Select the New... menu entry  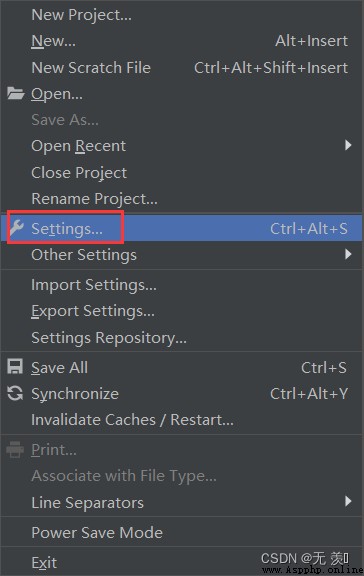click(182, 41)
